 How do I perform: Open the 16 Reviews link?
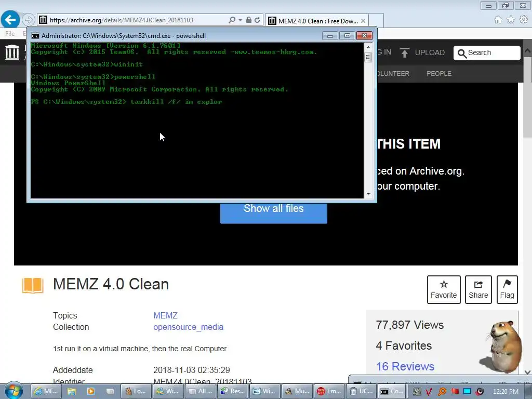[x=405, y=366]
